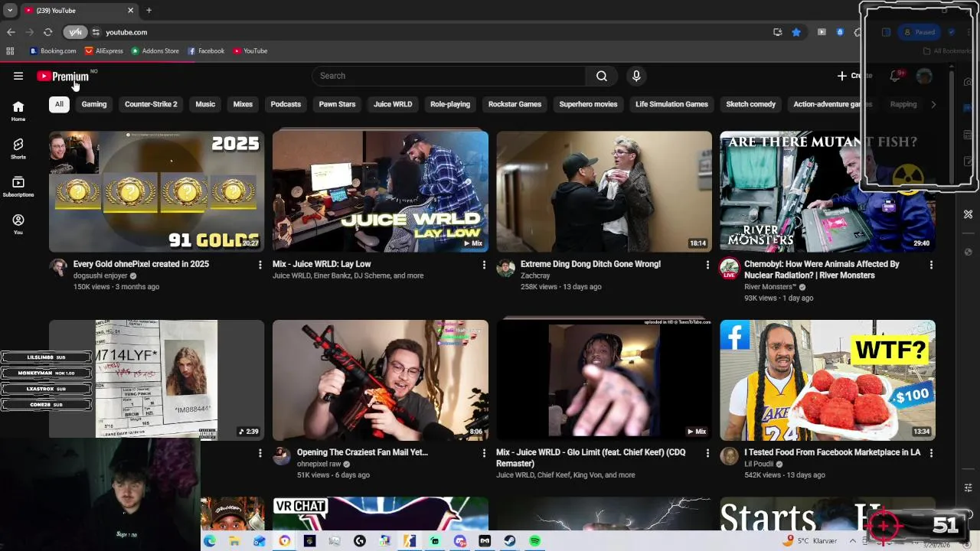Start voice search with the microphone icon
This screenshot has width=980, height=551.
[636, 76]
